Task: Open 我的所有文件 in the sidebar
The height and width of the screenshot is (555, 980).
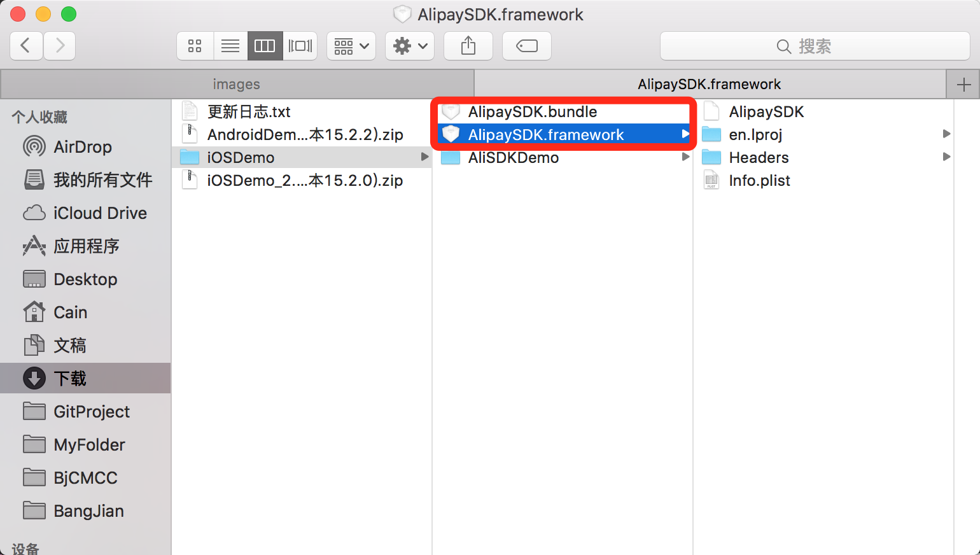Action: pyautogui.click(x=85, y=180)
